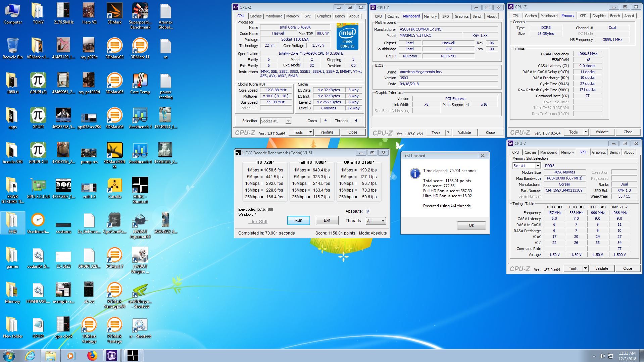Launch 3DMark 11 shortcut

140,49
